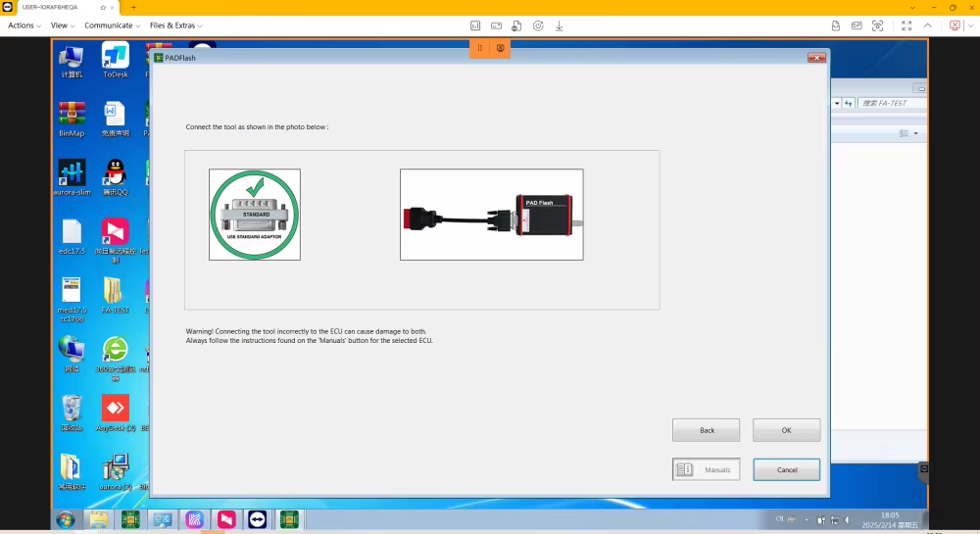The height and width of the screenshot is (534, 980).
Task: Open the Actions menu
Action: tap(24, 25)
